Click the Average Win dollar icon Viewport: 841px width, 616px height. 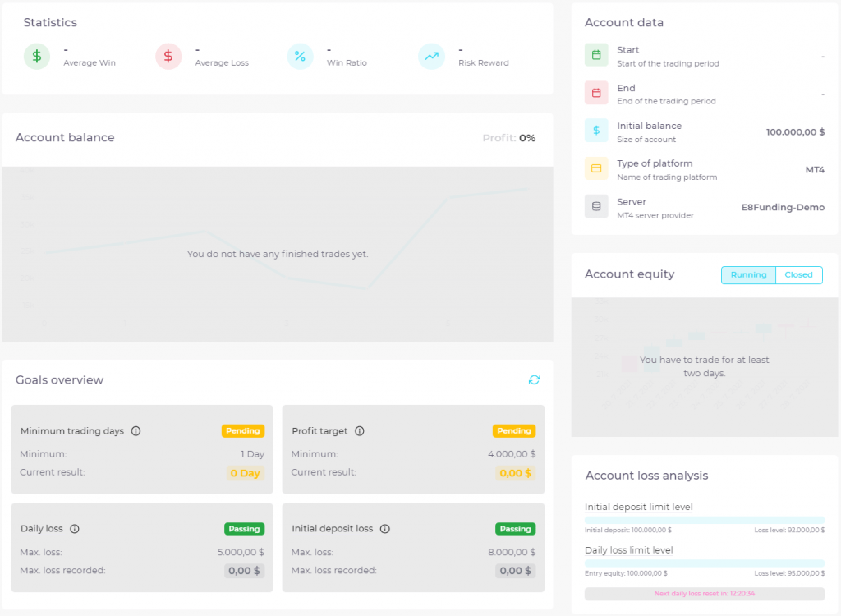(37, 57)
